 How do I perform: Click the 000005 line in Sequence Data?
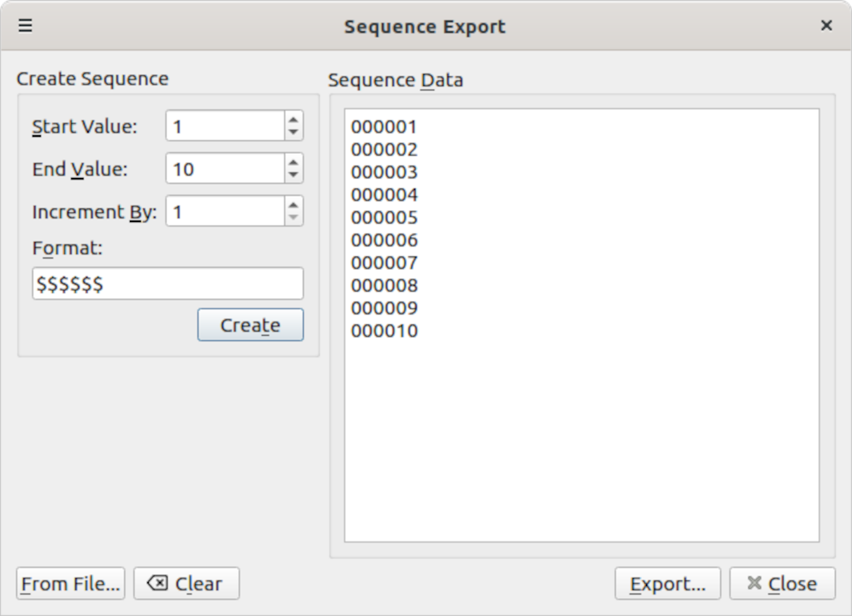coord(384,217)
